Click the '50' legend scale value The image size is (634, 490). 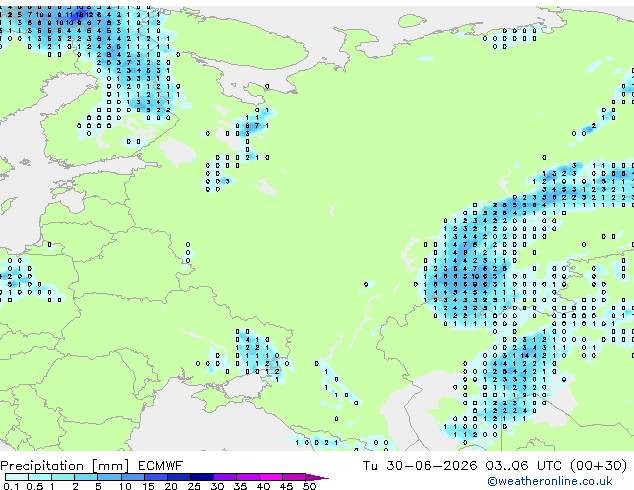[309, 486]
